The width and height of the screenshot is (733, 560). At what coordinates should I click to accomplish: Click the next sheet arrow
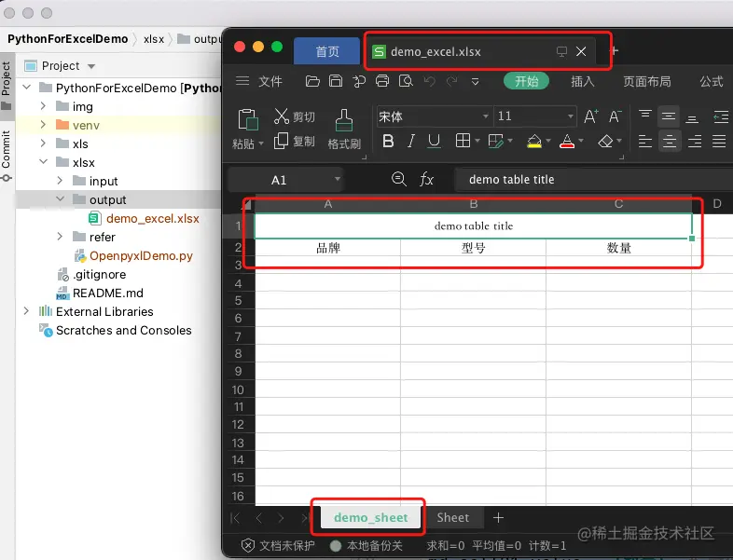tap(281, 517)
